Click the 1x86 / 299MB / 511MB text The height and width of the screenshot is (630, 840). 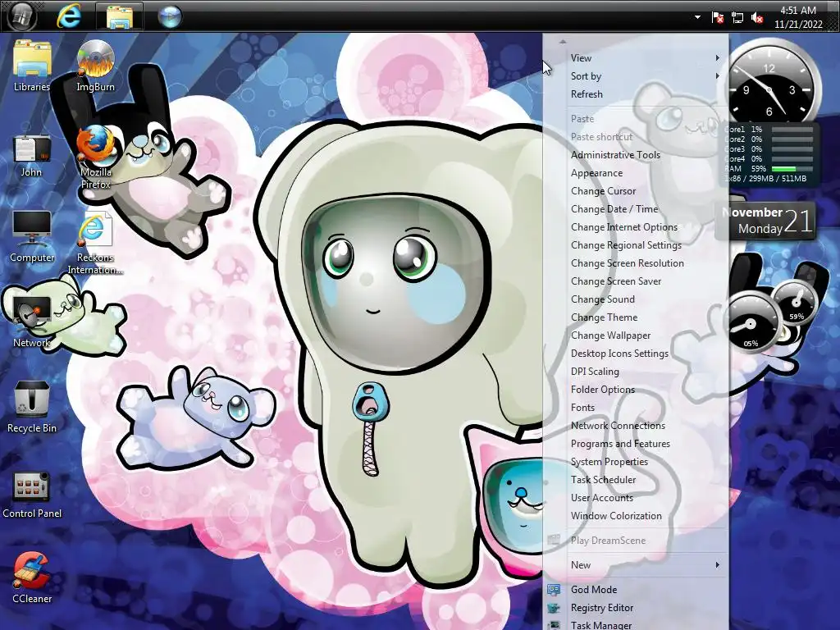click(x=765, y=179)
